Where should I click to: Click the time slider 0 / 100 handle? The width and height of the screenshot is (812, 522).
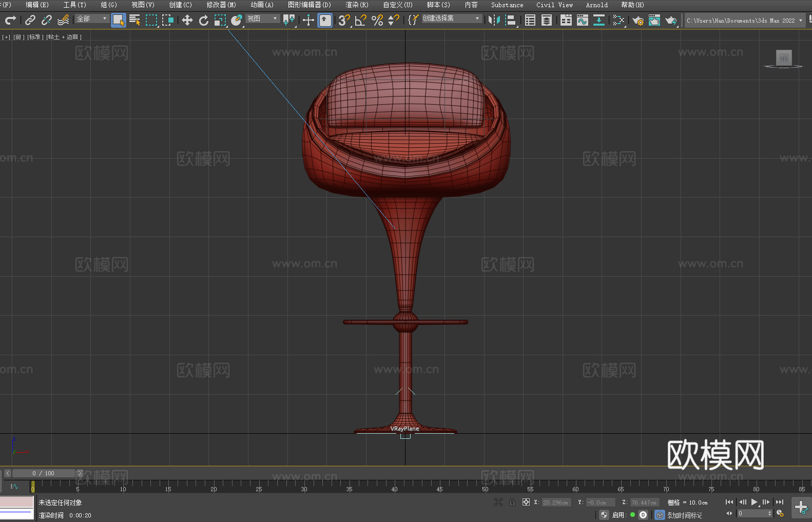click(44, 473)
